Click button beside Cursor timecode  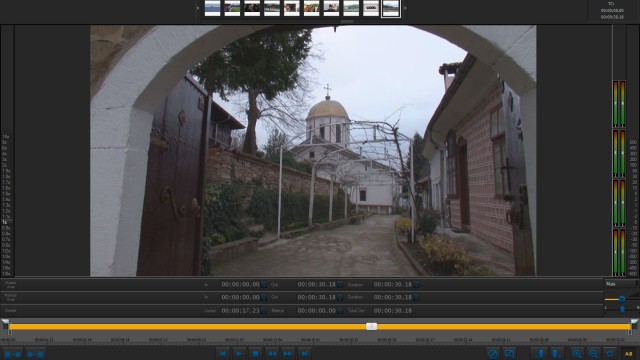point(264,311)
